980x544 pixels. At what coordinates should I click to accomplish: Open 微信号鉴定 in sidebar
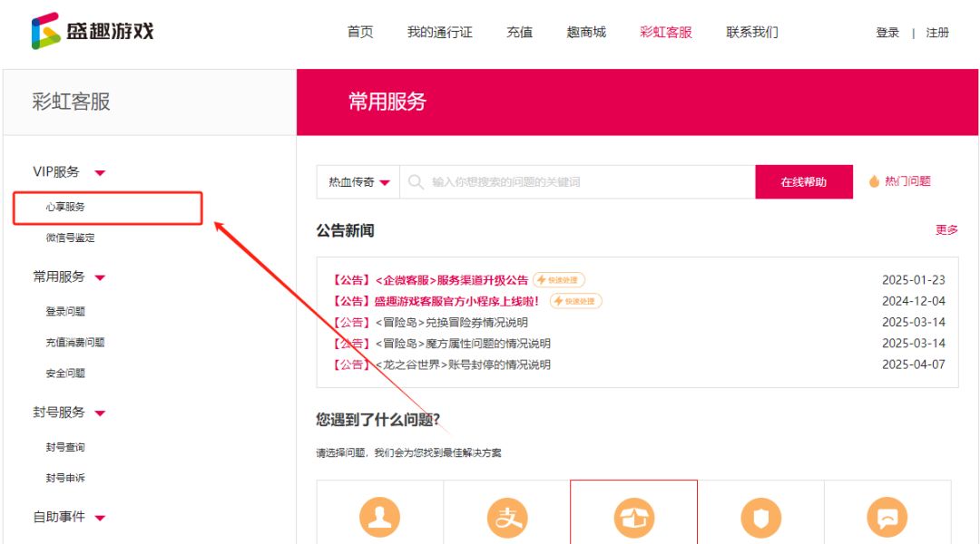(x=70, y=238)
